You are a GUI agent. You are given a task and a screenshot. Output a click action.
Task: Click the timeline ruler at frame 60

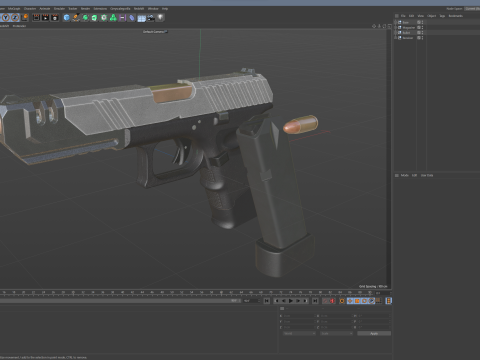click(221, 293)
